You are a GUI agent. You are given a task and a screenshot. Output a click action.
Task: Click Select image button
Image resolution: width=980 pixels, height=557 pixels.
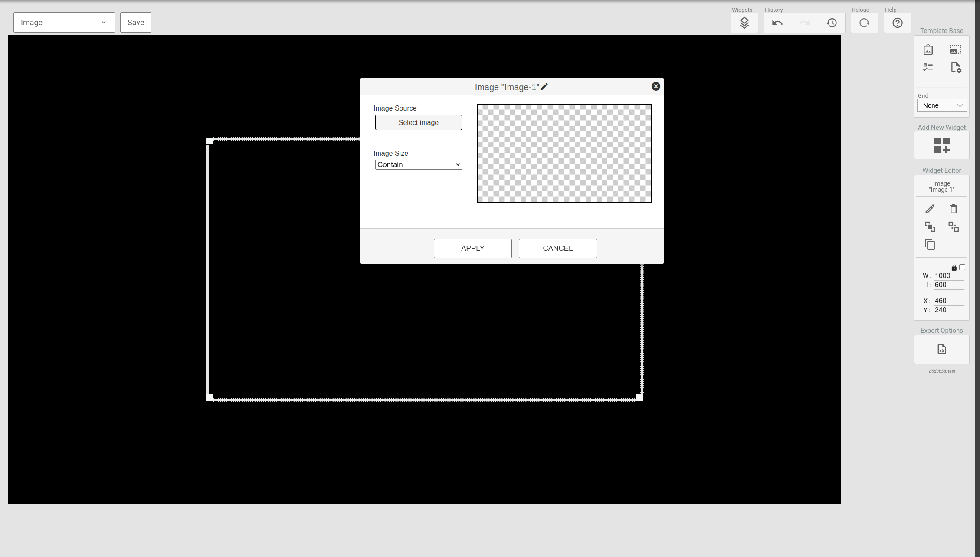tap(418, 122)
